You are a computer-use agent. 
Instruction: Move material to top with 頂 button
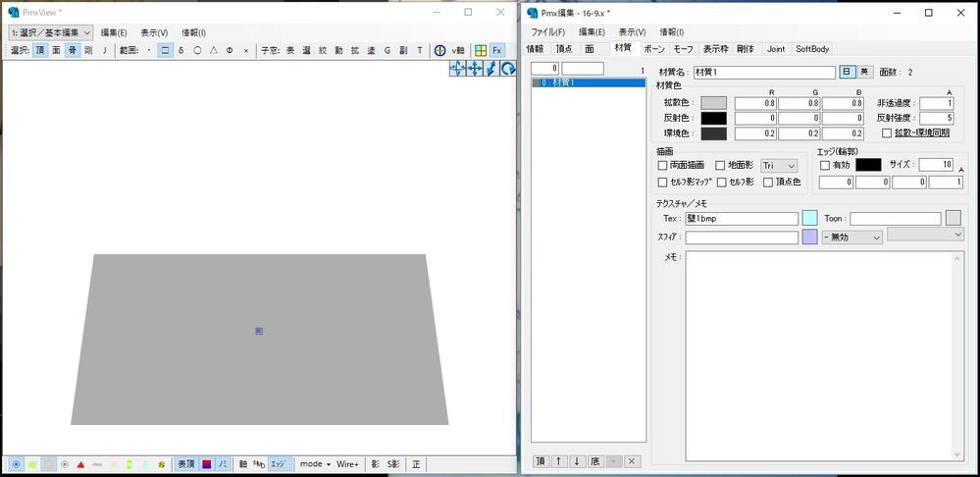(541, 461)
